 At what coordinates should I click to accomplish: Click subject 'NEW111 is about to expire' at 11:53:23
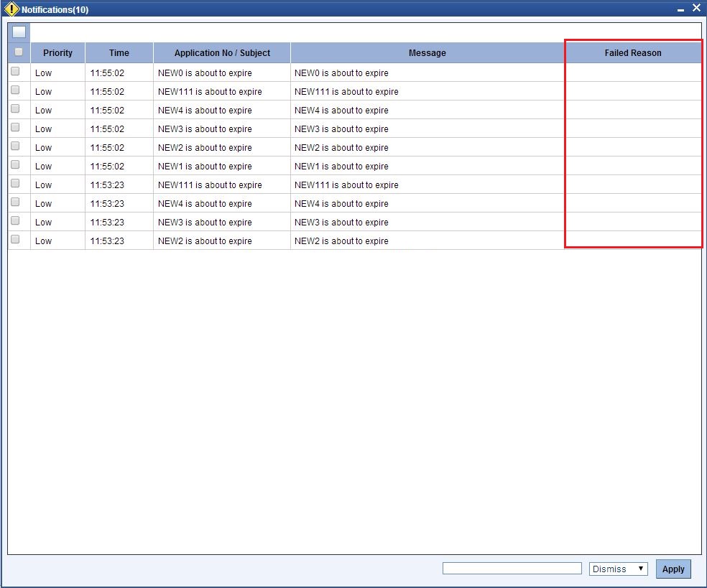[x=210, y=185]
